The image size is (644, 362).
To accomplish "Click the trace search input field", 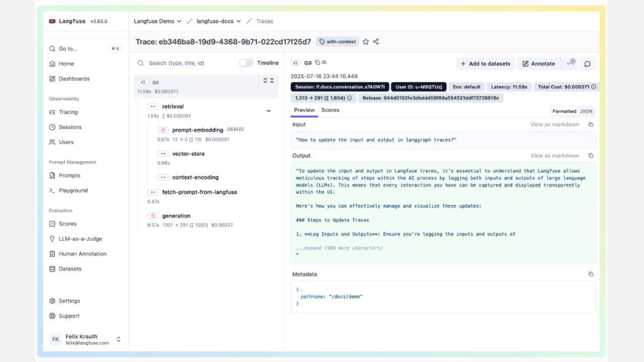I will coord(191,63).
